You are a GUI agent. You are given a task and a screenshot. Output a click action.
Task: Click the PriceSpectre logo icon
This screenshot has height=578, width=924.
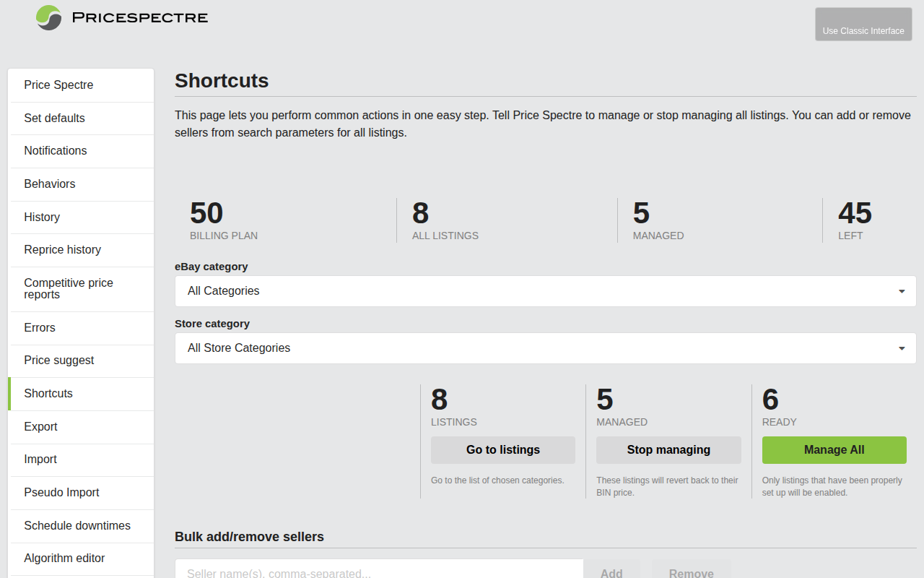pyautogui.click(x=48, y=18)
